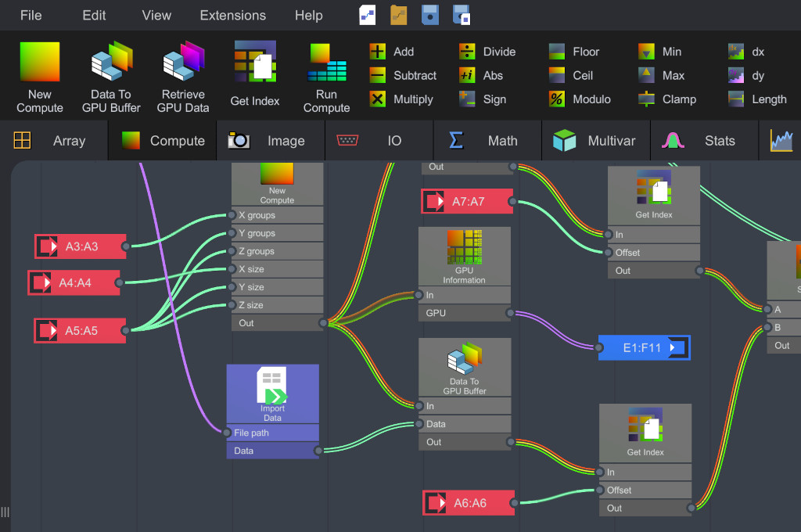Add a Run Compute node
Viewport: 801px width, 532px height.
(326, 77)
